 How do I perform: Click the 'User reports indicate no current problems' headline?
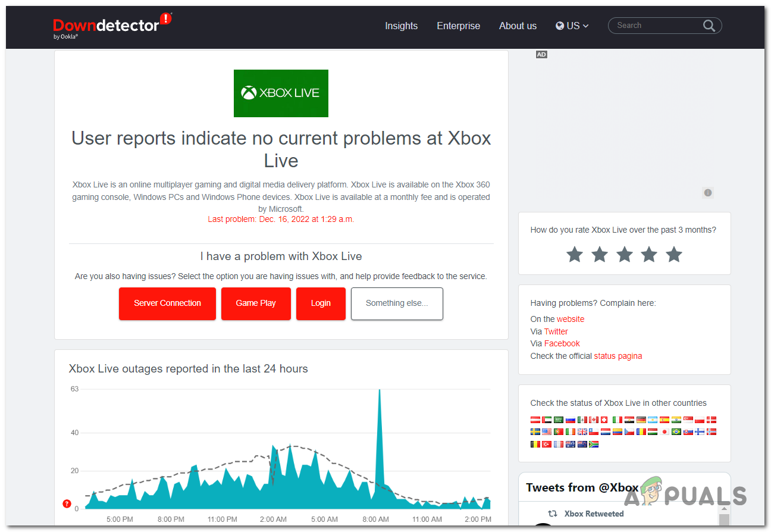coord(281,149)
